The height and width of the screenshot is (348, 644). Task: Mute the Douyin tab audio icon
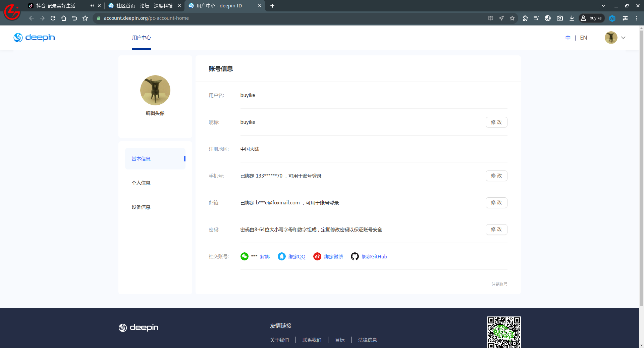click(x=92, y=6)
